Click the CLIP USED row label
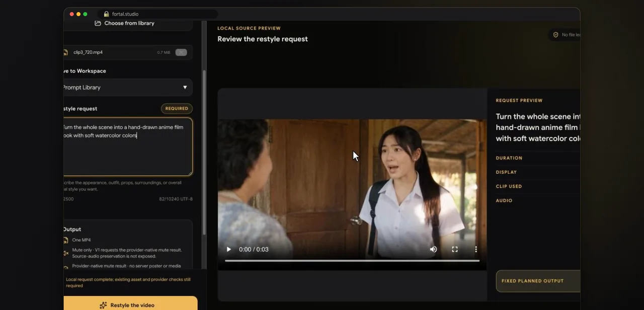This screenshot has height=310, width=644. point(509,186)
